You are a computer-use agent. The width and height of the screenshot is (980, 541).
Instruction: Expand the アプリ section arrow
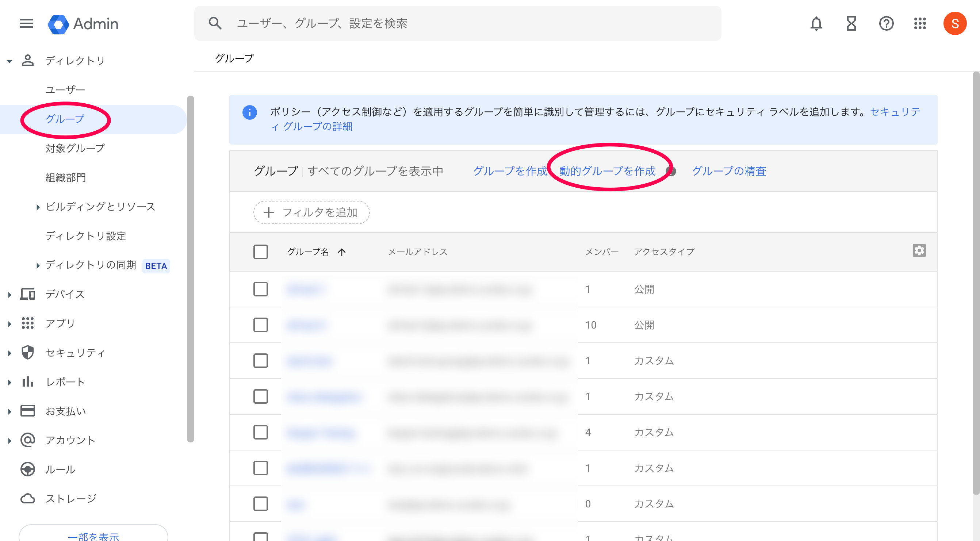pyautogui.click(x=9, y=324)
